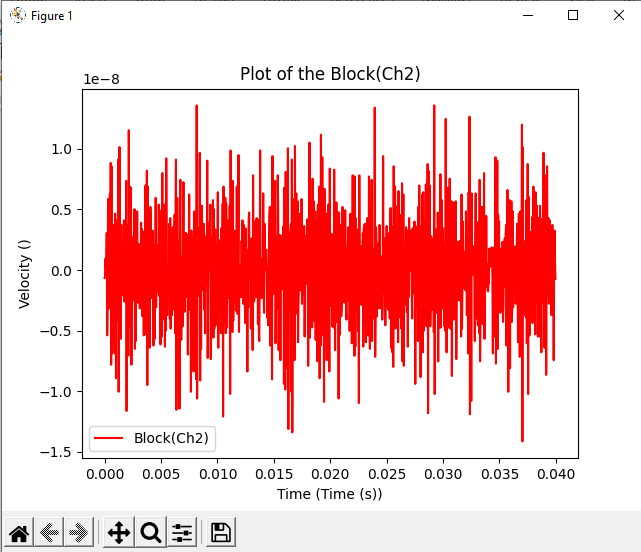Screen dimensions: 641x552
Task: Click the 0.0 y-axis tick label
Action: tap(61, 271)
